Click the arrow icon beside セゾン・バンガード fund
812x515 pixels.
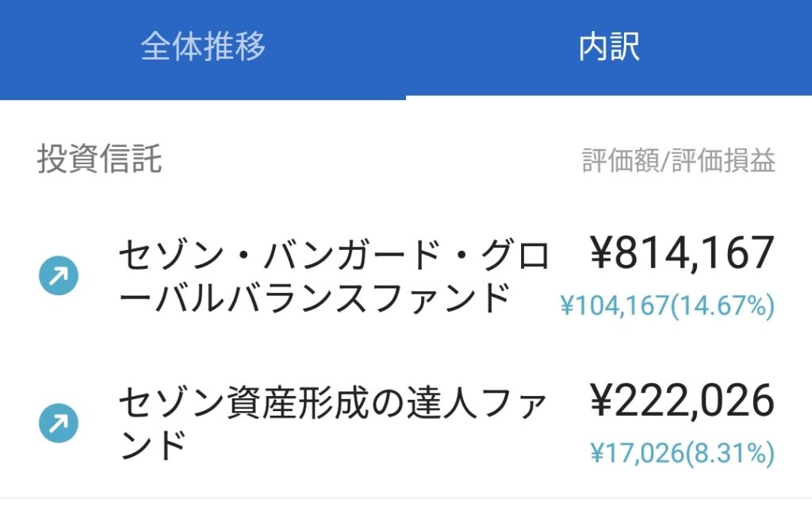(59, 275)
